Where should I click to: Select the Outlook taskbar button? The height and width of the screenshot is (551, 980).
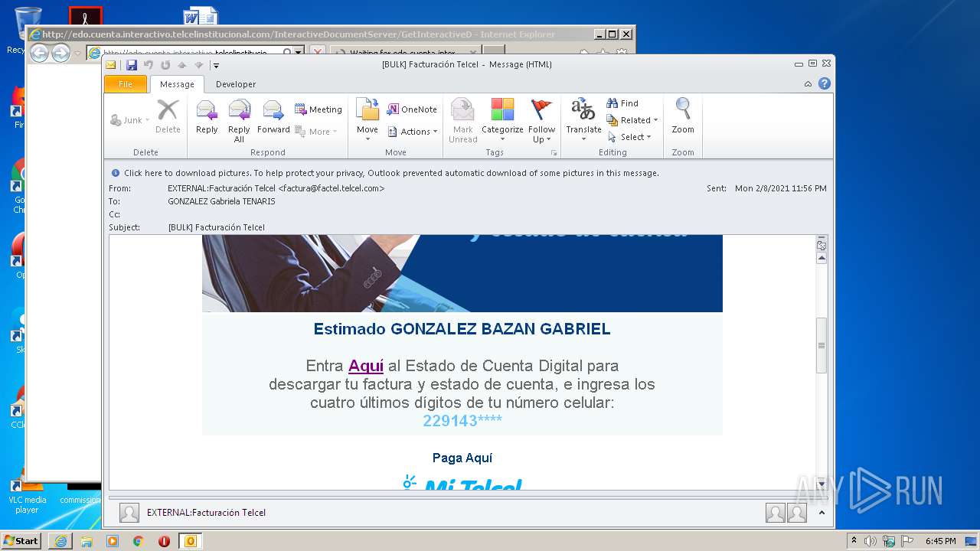coord(191,541)
